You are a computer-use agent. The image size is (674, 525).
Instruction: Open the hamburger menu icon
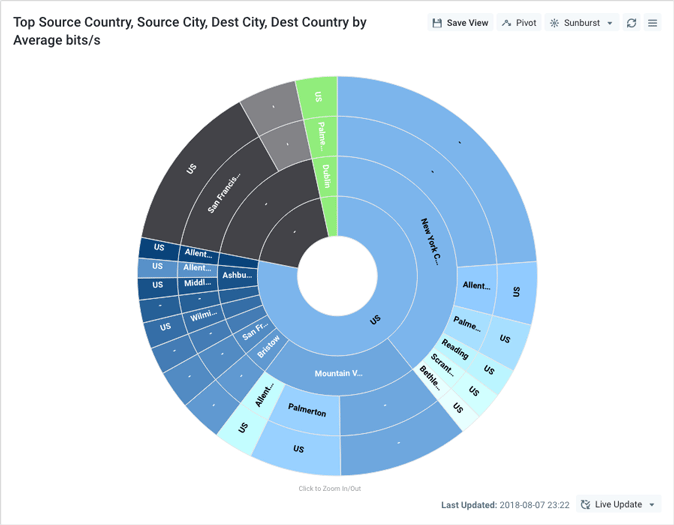point(653,23)
